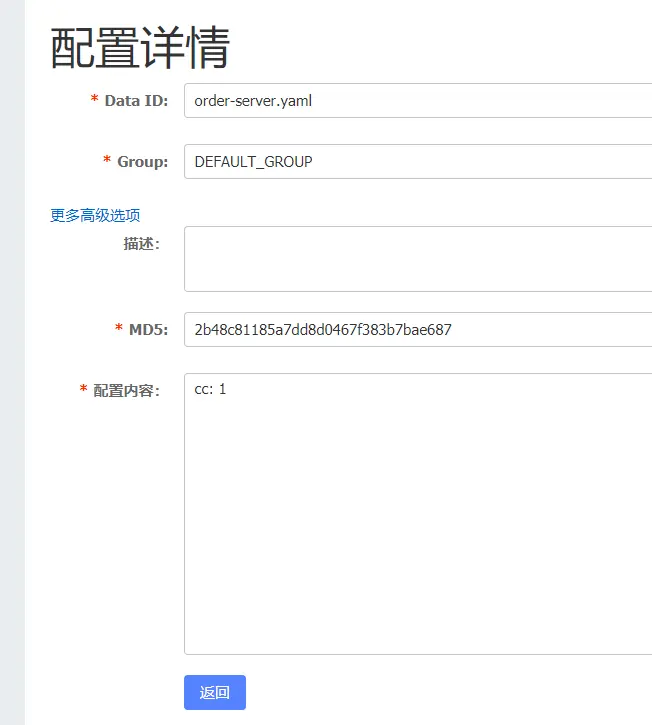Click the 返回 back button

pos(215,692)
